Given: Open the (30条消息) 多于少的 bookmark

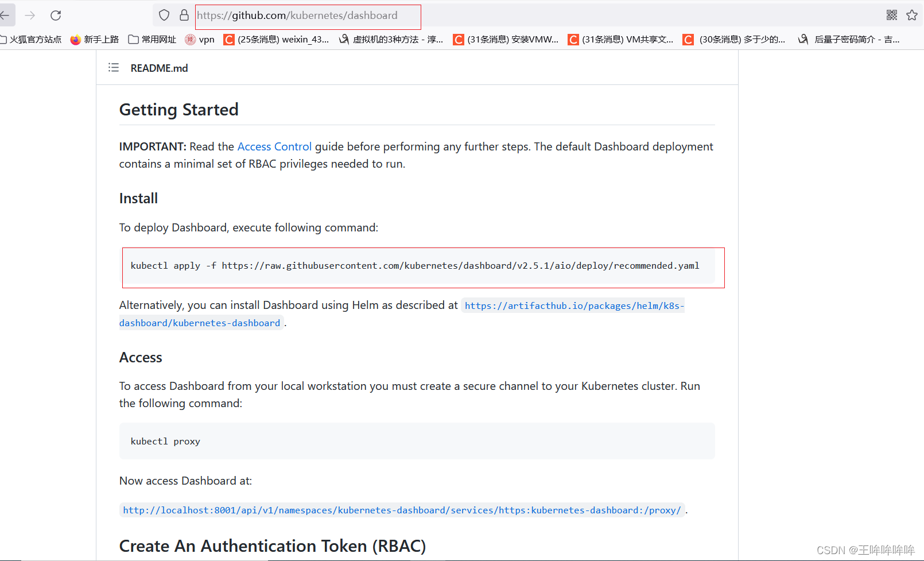Looking at the screenshot, I should coord(734,39).
